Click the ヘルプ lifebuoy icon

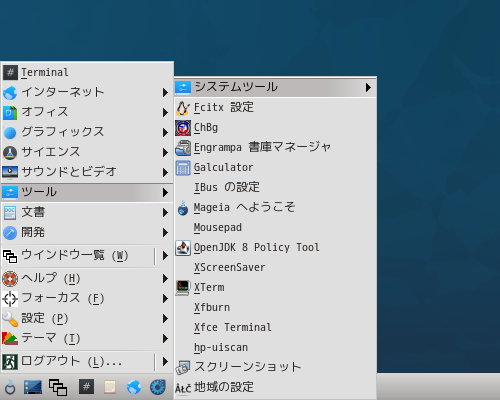10,279
